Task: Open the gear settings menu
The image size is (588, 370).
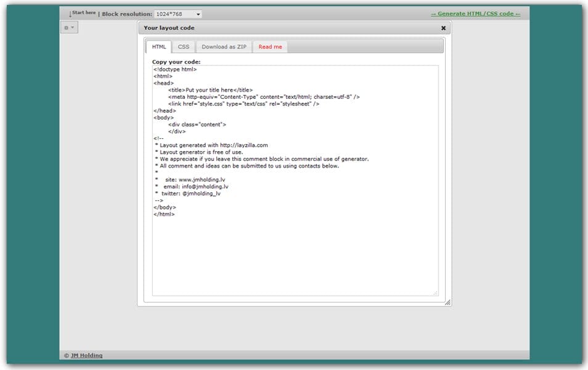Action: 69,28
